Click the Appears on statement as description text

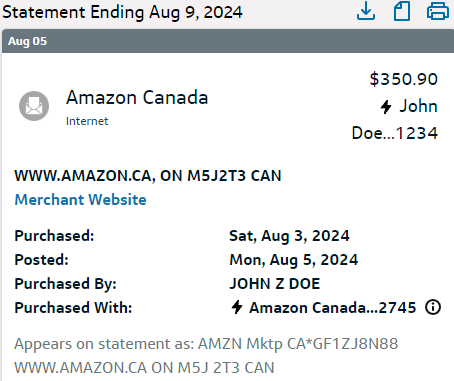(x=206, y=356)
